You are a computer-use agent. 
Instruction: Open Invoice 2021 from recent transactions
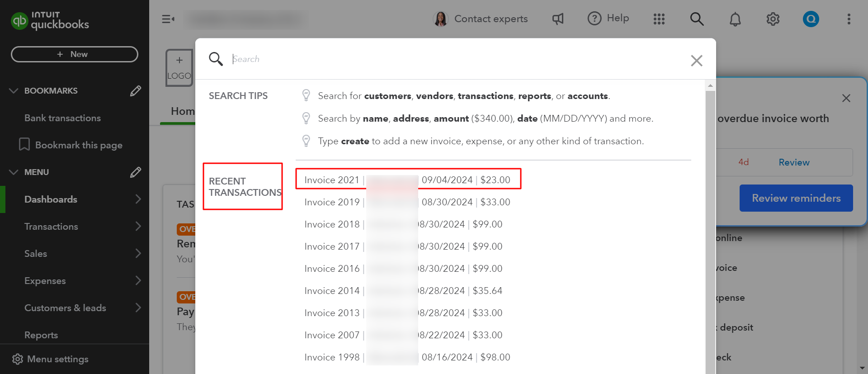(x=332, y=180)
